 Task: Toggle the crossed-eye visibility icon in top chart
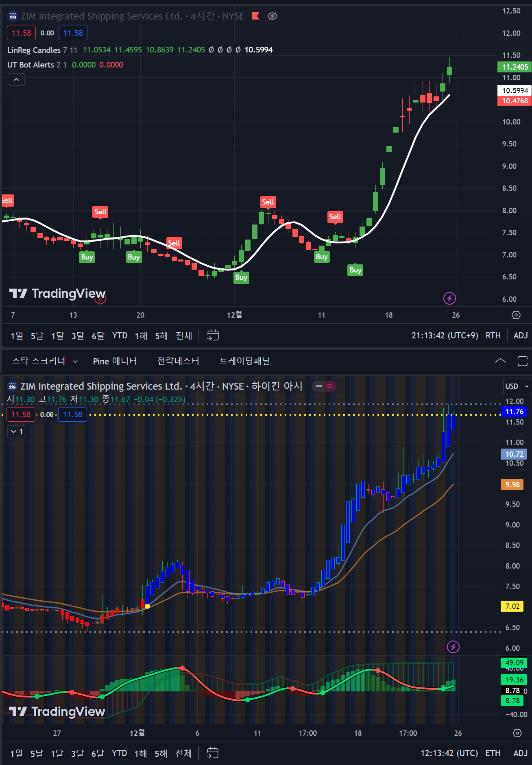coord(272,16)
